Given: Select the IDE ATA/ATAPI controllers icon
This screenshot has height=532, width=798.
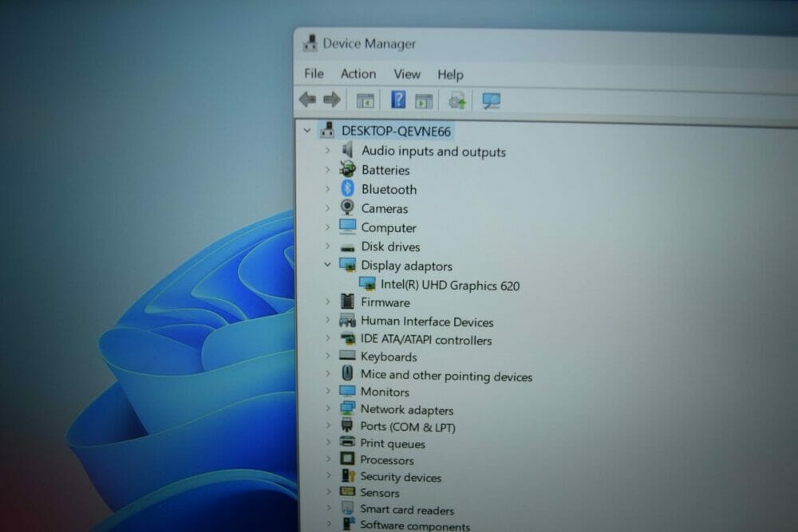Looking at the screenshot, I should 348,339.
